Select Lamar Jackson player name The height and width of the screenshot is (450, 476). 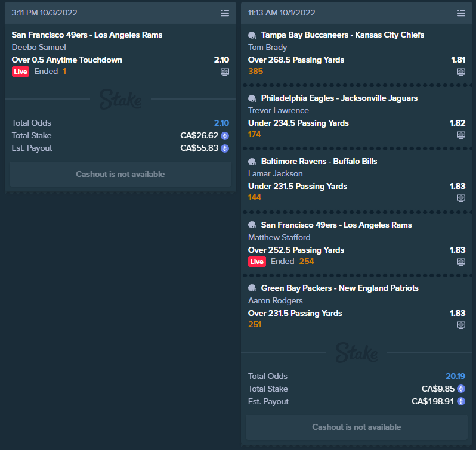(x=276, y=173)
